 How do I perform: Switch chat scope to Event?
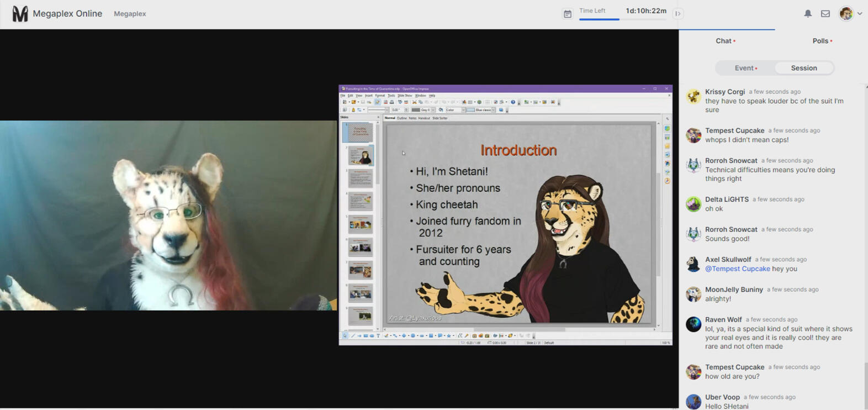tap(745, 68)
